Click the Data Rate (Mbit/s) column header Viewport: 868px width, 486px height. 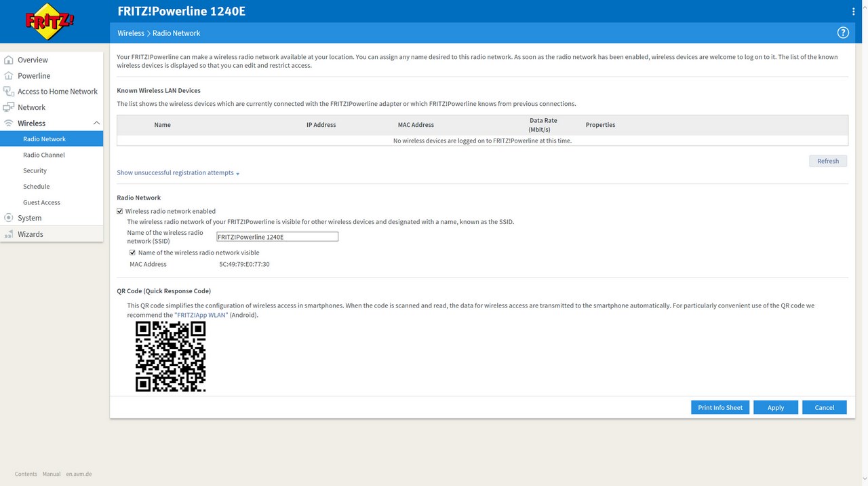click(x=543, y=125)
